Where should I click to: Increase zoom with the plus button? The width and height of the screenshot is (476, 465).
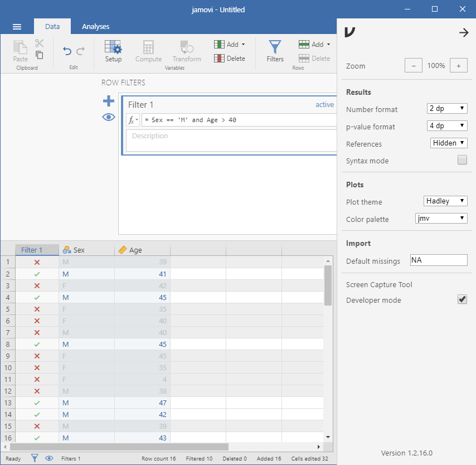(x=458, y=66)
